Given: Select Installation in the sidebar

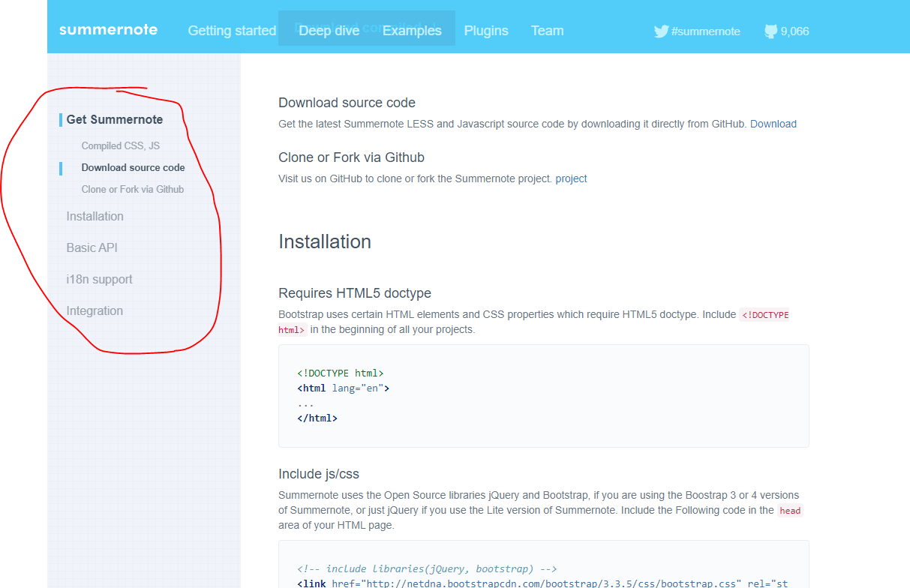Looking at the screenshot, I should tap(95, 216).
